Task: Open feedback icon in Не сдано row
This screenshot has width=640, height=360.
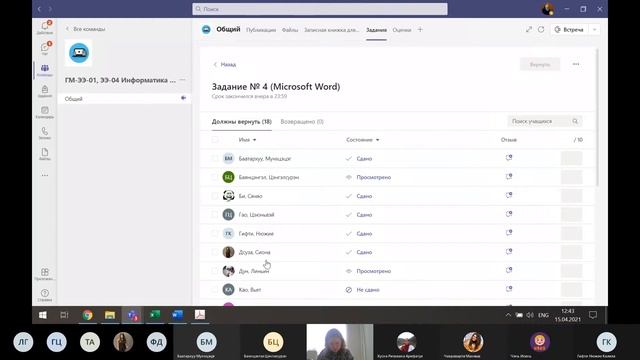Action: coord(509,289)
